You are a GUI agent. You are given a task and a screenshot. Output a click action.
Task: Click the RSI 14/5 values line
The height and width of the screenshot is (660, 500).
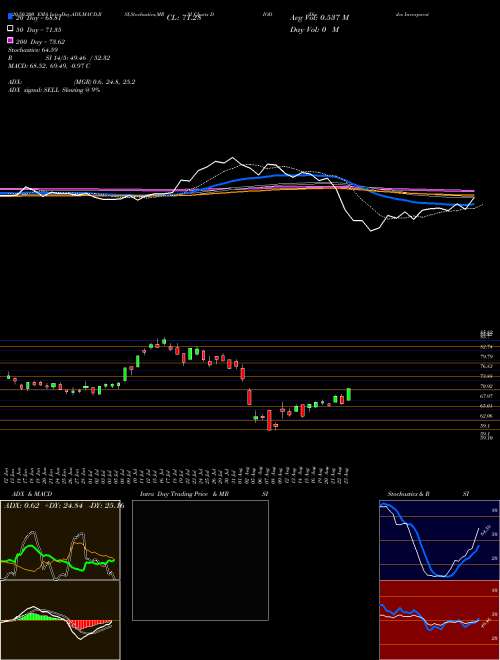click(59, 58)
